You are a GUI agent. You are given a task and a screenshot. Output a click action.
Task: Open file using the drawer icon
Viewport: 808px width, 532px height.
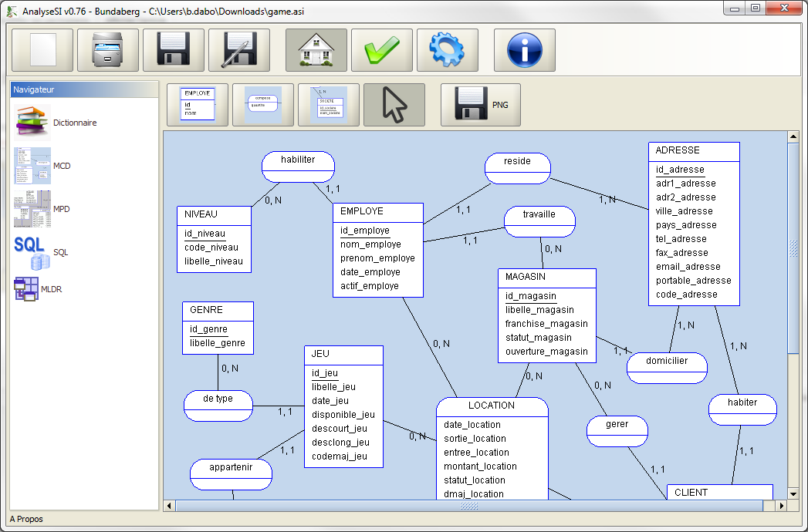108,51
